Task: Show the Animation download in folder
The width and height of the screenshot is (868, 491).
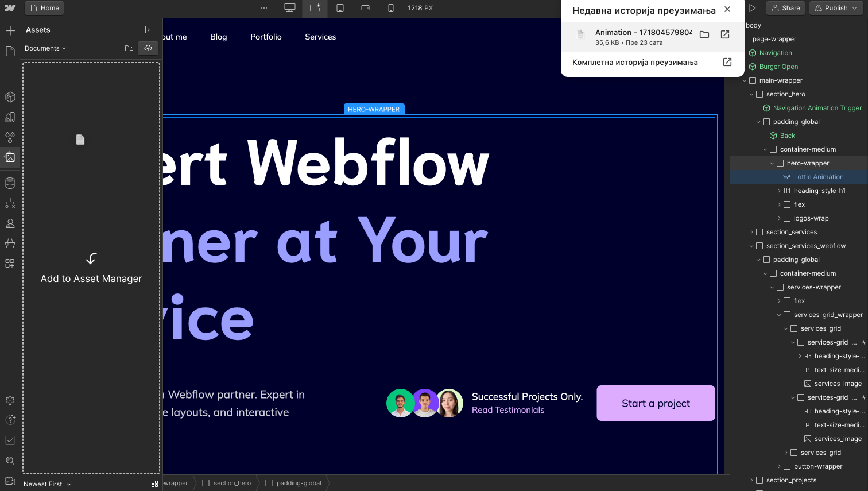Action: [704, 34]
